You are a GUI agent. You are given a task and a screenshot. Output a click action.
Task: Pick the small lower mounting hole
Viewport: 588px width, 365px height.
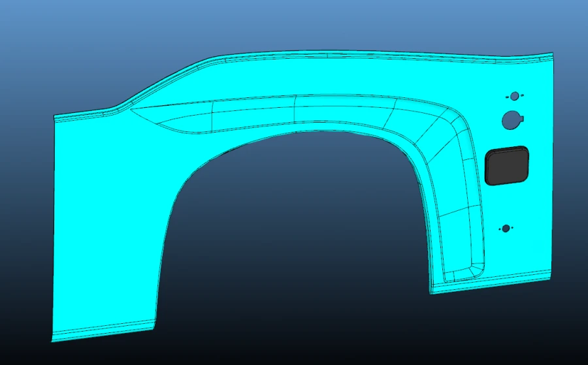click(x=505, y=229)
